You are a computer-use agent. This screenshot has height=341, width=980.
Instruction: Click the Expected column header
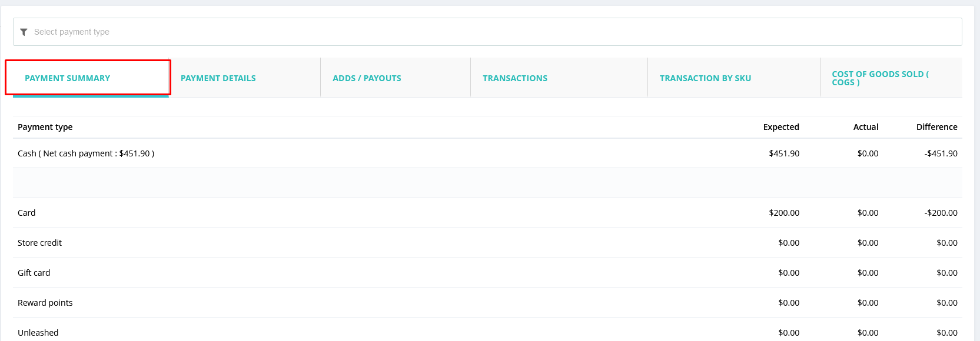pyautogui.click(x=780, y=127)
